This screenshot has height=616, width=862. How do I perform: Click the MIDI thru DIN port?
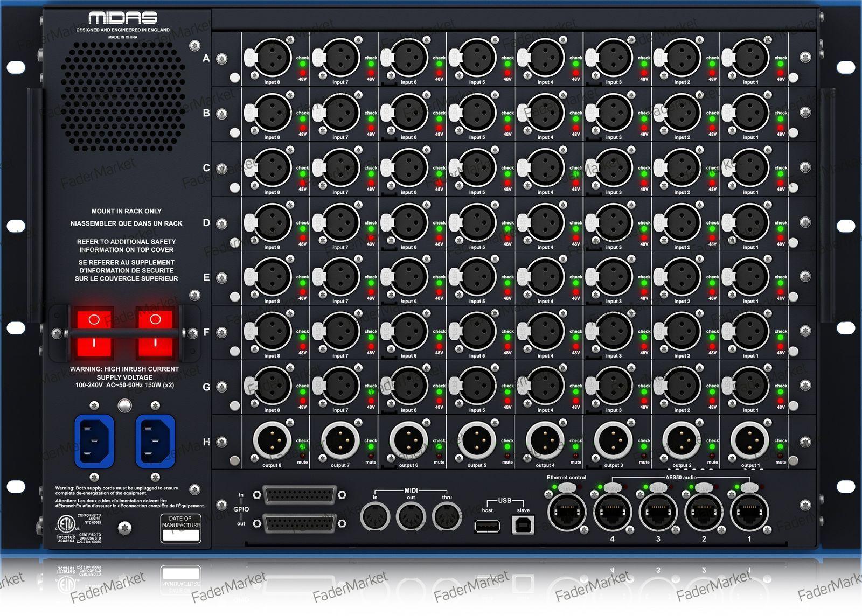coord(447,517)
